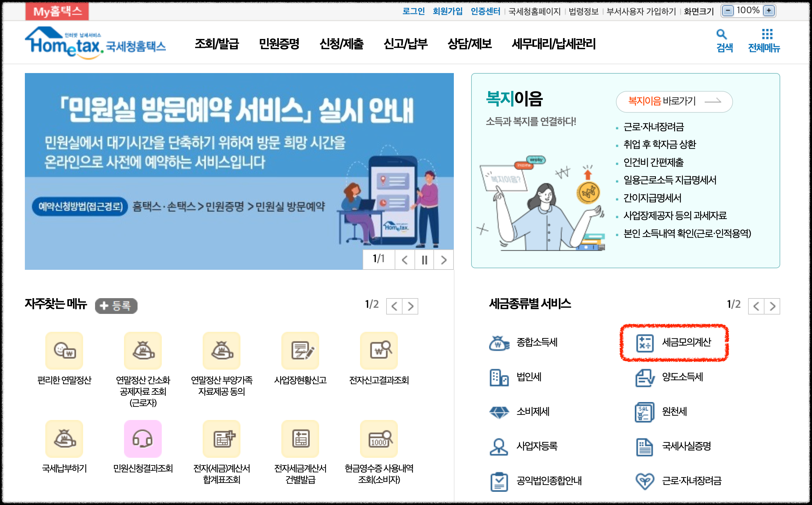Image resolution: width=812 pixels, height=505 pixels.
Task: Open the 조회/발급 menu
Action: 217,44
